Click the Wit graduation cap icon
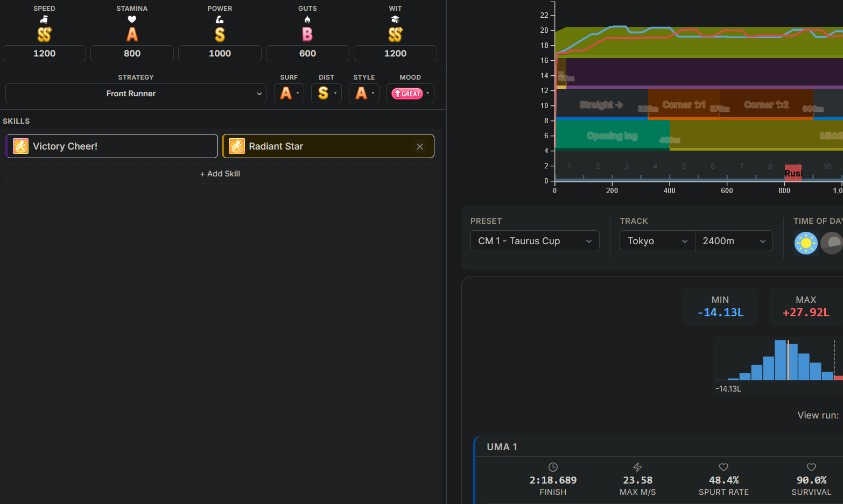 tap(395, 19)
